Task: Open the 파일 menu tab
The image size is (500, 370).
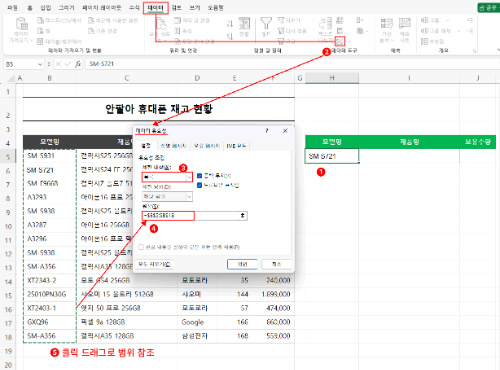Action: click(x=12, y=8)
